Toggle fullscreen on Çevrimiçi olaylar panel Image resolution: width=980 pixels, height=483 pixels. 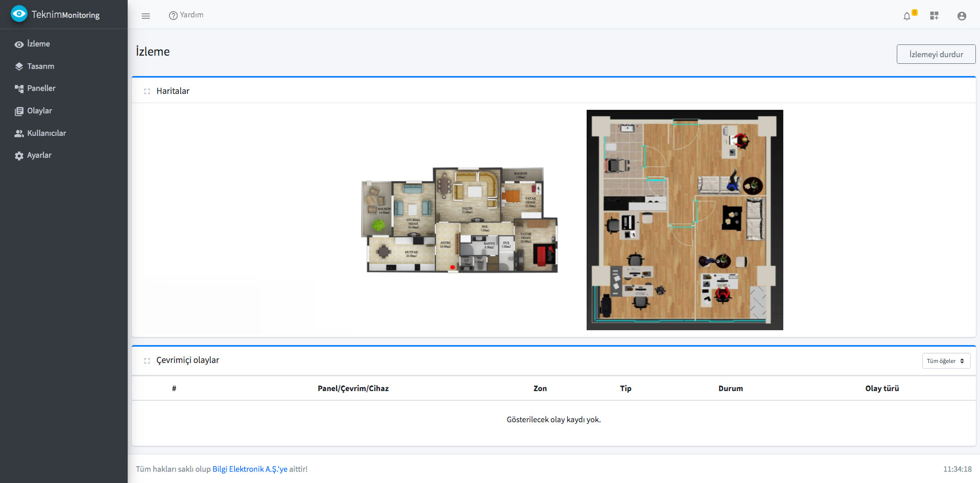coord(147,360)
